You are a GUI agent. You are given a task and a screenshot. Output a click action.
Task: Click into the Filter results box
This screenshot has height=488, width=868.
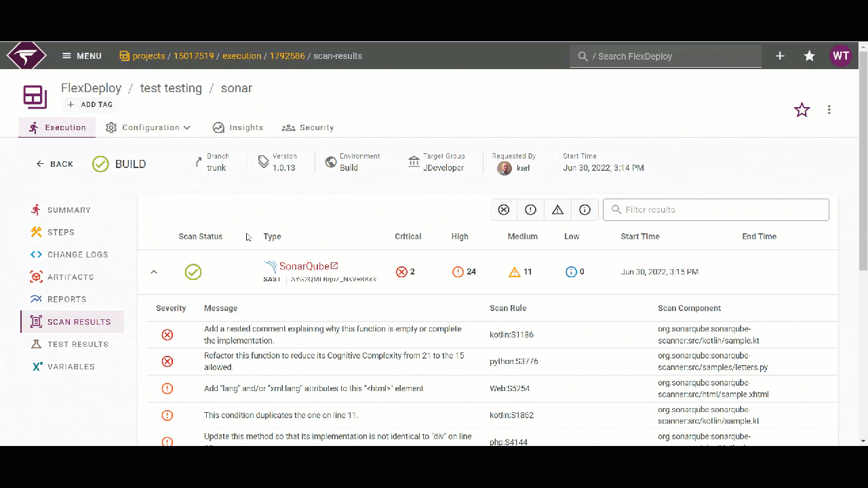(x=716, y=210)
